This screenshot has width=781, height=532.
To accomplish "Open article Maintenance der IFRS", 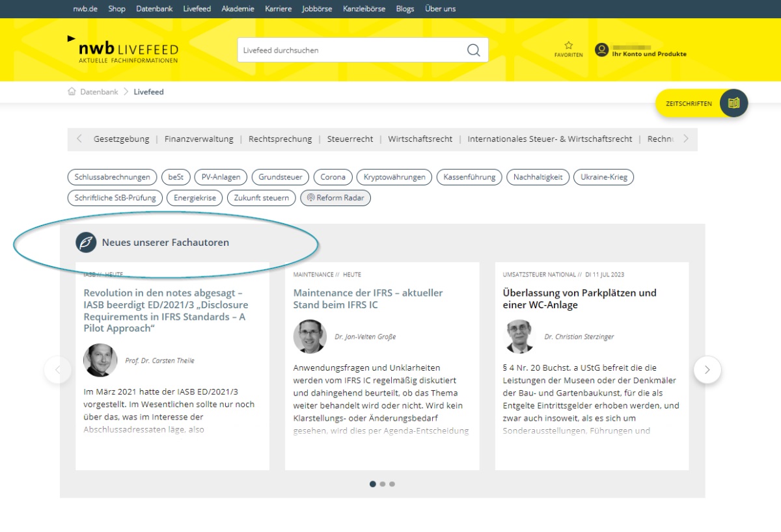I will click(x=368, y=299).
